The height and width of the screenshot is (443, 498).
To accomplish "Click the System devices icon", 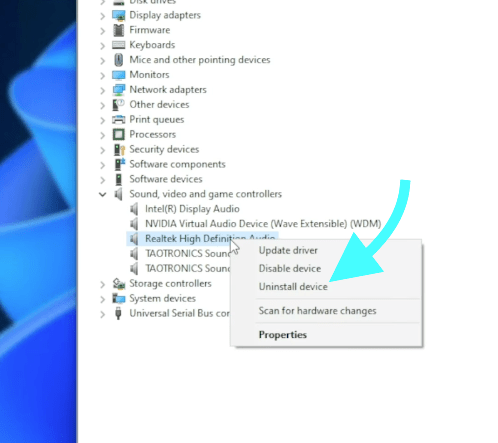I will tap(119, 299).
